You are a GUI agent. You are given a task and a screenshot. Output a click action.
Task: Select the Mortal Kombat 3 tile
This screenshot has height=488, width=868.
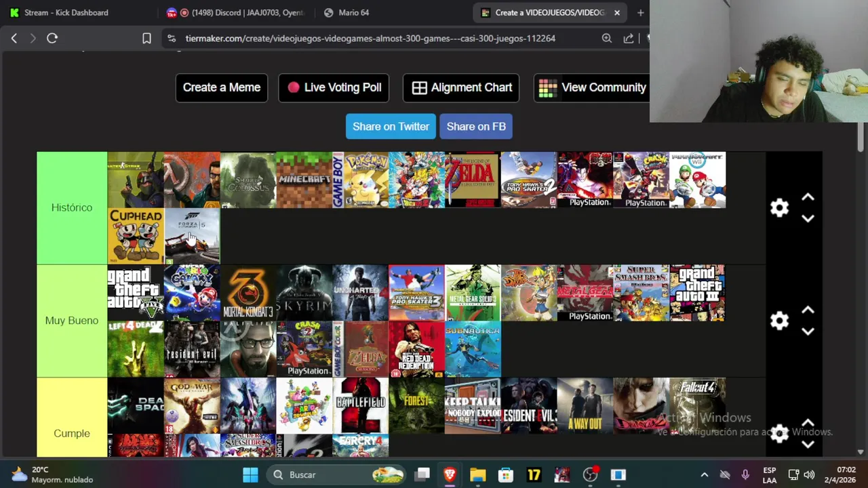pyautogui.click(x=248, y=293)
